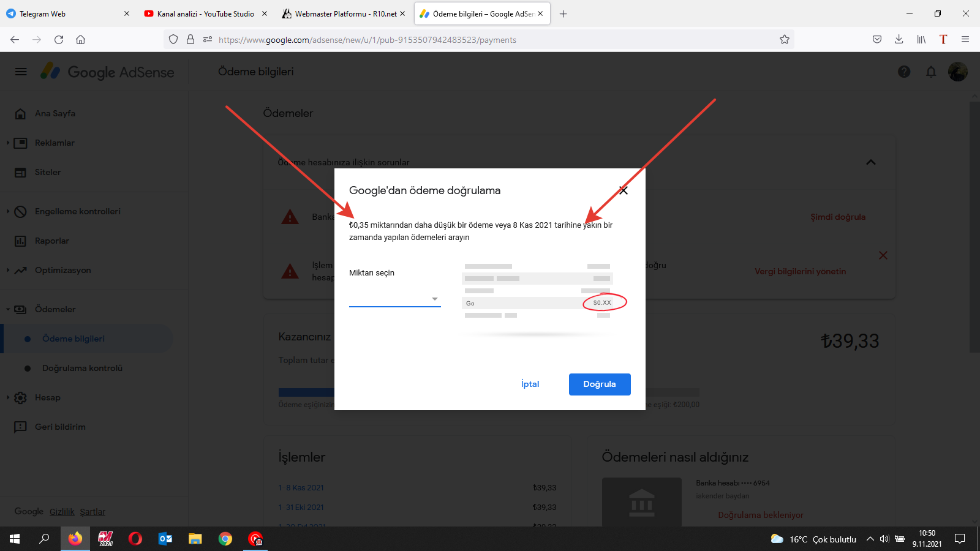Click the earnings progress bar

pos(489,392)
